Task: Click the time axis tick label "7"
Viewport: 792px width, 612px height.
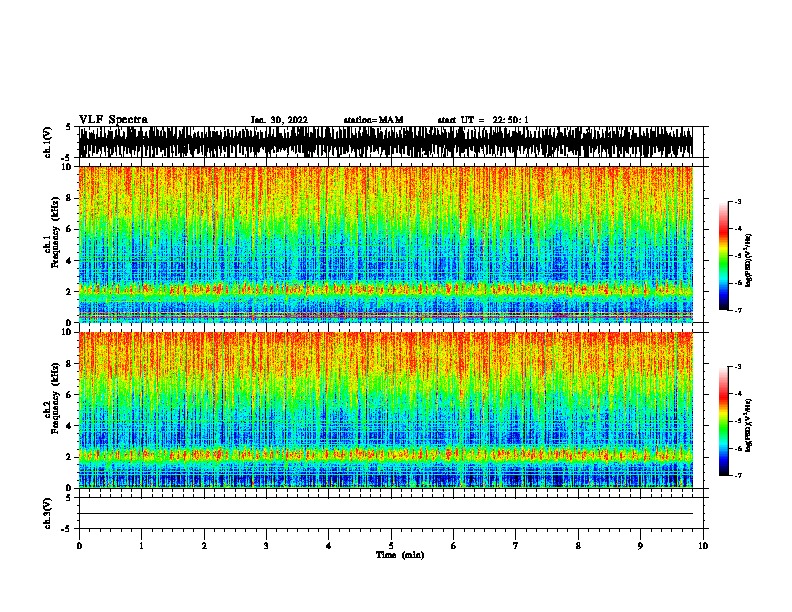Action: coord(516,546)
